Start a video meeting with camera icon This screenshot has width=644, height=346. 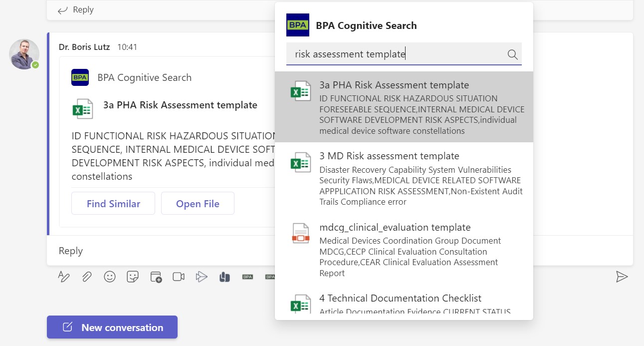(179, 277)
